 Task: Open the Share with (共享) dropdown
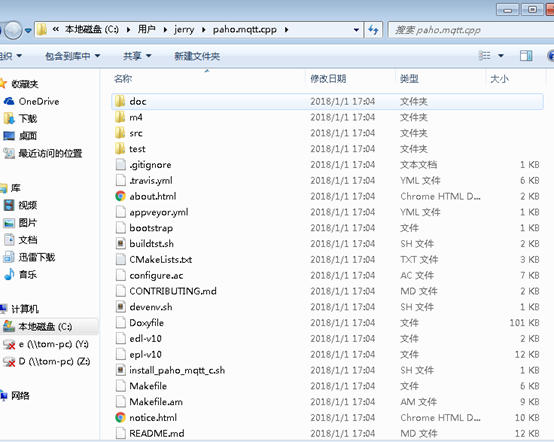pyautogui.click(x=137, y=56)
